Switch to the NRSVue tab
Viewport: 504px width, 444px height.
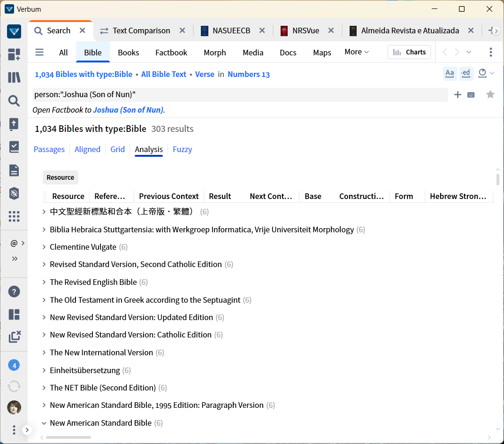[305, 31]
